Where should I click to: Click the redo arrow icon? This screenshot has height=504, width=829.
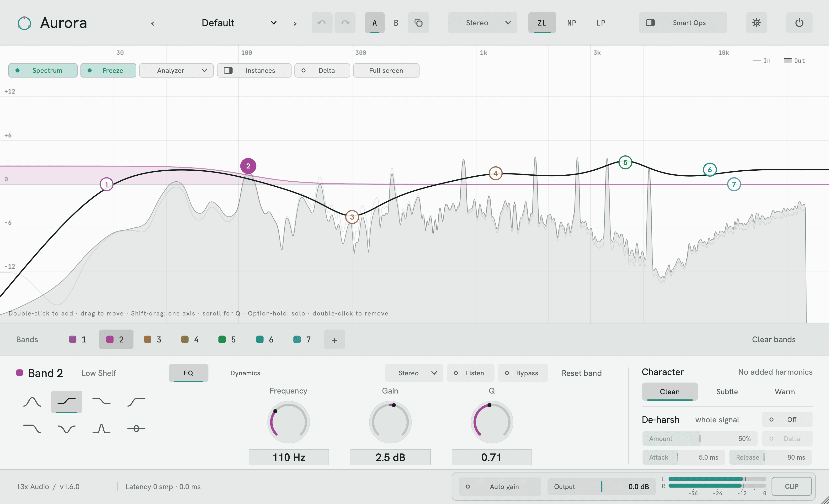point(345,23)
